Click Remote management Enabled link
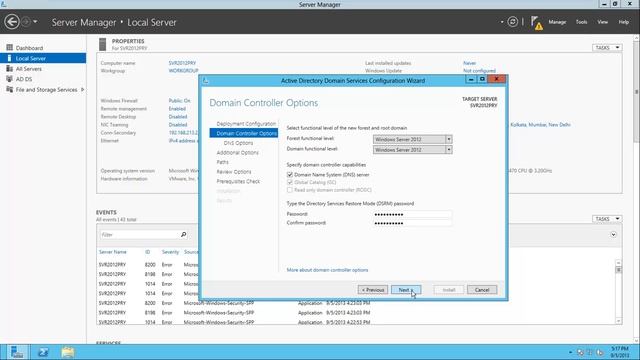Viewport: 640px width, 360px height. 177,109
